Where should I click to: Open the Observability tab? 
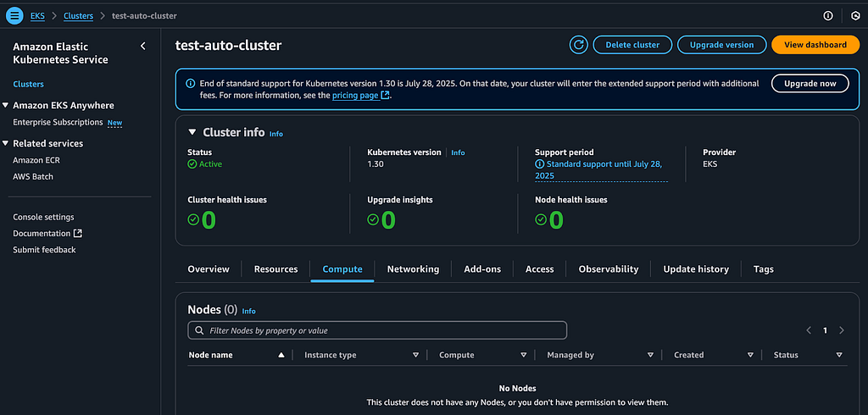coord(609,269)
